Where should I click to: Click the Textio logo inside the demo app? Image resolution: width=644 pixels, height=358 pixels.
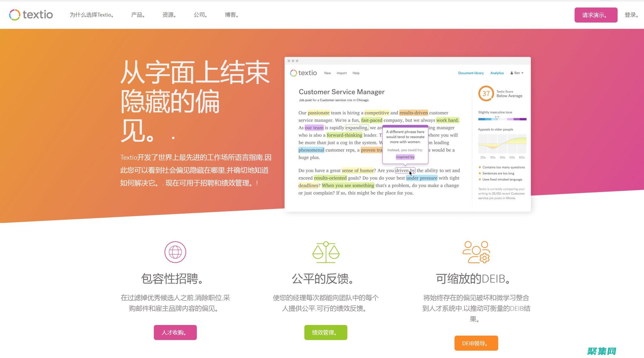(303, 73)
